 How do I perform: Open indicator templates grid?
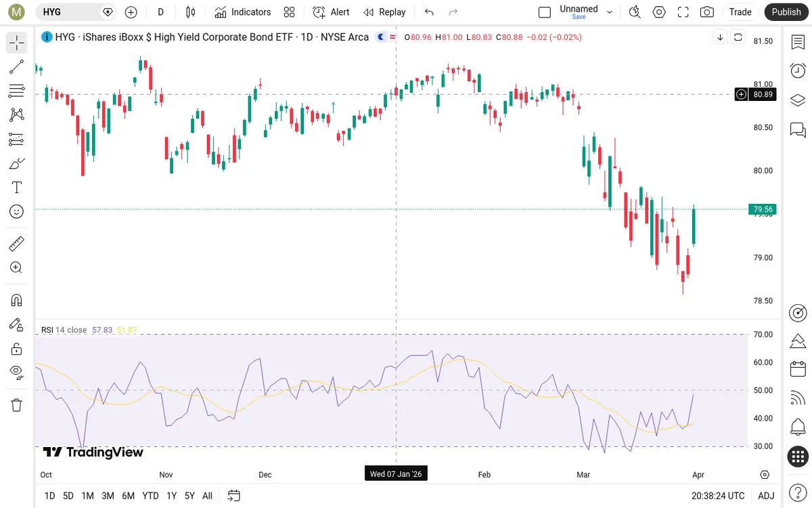(x=290, y=12)
